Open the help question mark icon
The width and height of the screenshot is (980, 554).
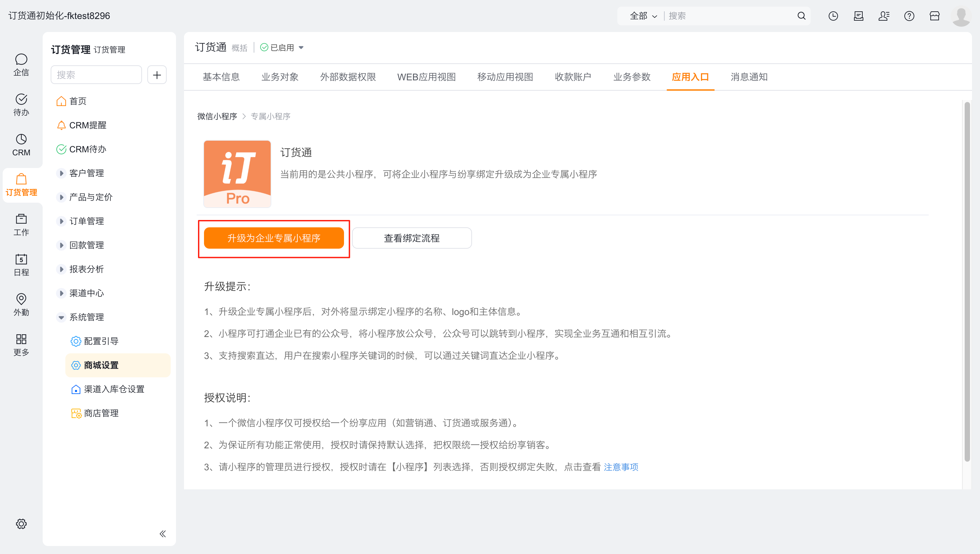(x=909, y=16)
